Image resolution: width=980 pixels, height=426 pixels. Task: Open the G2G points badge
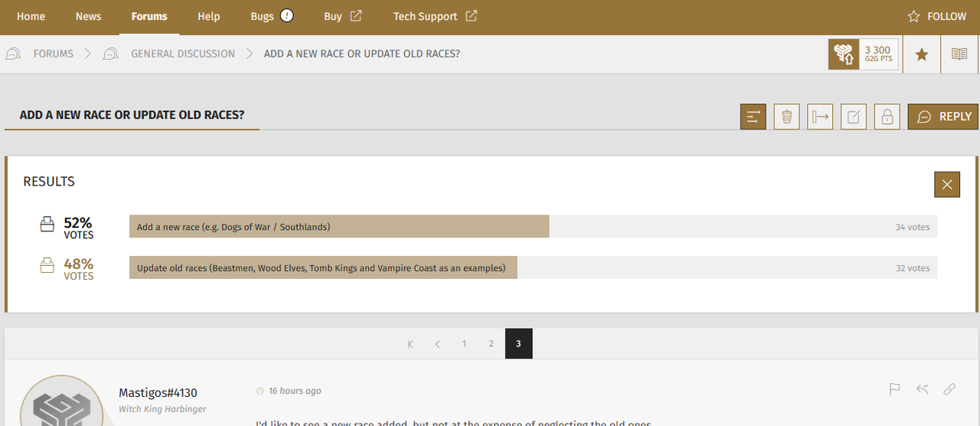pos(844,54)
